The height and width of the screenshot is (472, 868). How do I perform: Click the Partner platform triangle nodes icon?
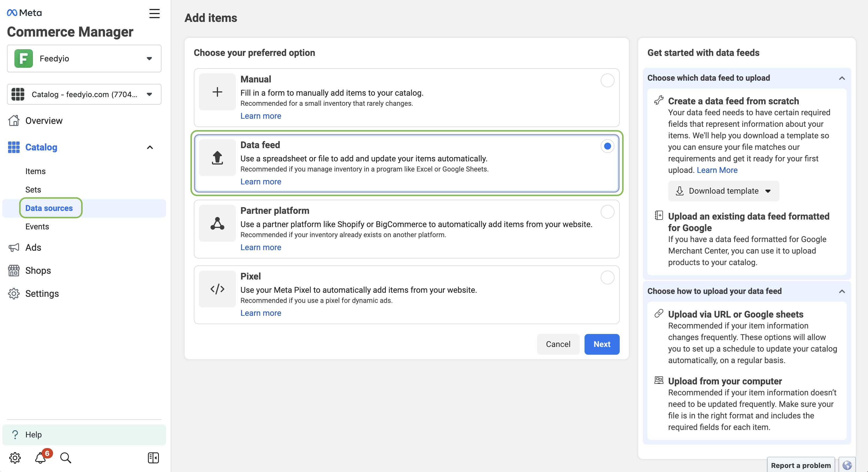click(217, 223)
